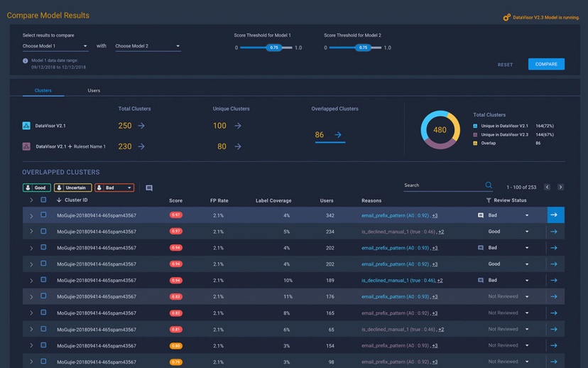The width and height of the screenshot is (588, 368).
Task: Switch to the Users tab
Action: tap(94, 90)
